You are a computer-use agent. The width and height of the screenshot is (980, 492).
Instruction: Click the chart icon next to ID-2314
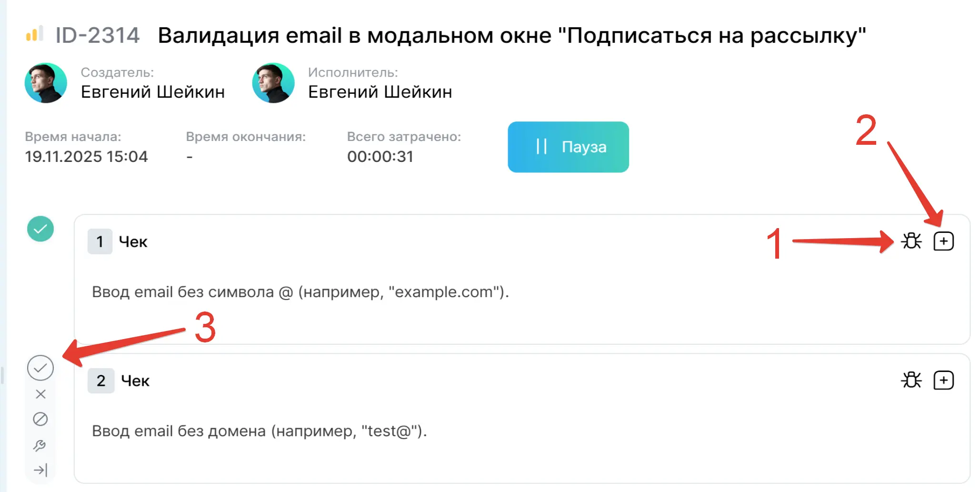click(36, 34)
